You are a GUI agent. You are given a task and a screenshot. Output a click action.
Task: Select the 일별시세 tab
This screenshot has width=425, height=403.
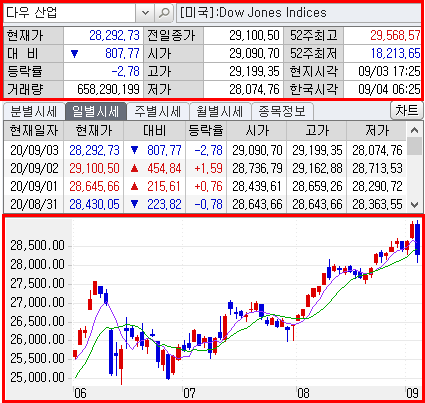[96, 111]
